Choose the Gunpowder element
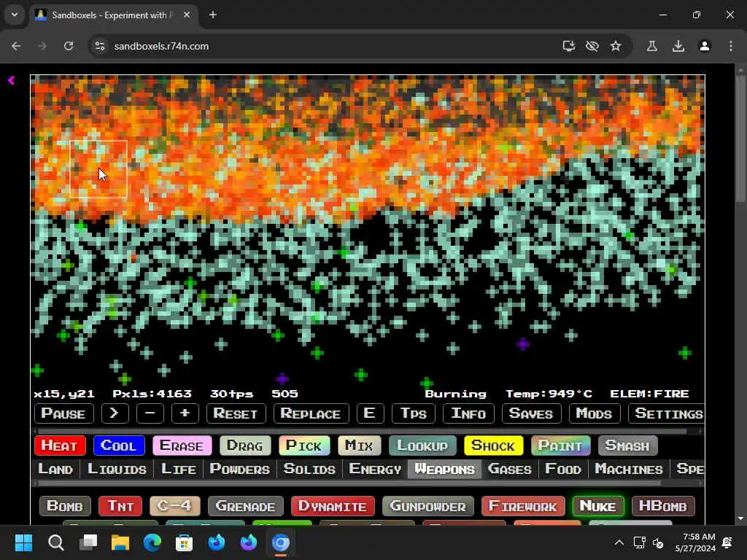 point(427,506)
